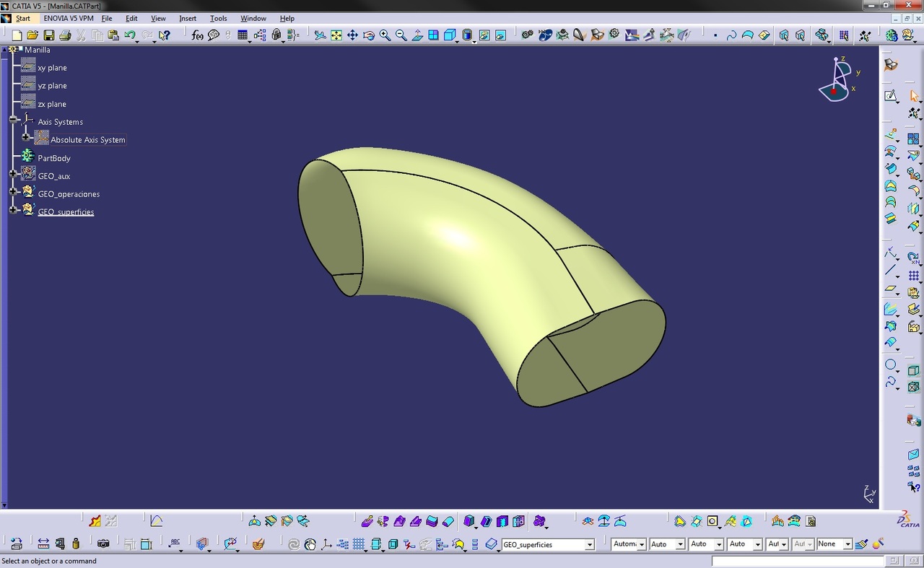Select the yz plane in tree
Viewport: 924px width, 568px height.
click(52, 85)
